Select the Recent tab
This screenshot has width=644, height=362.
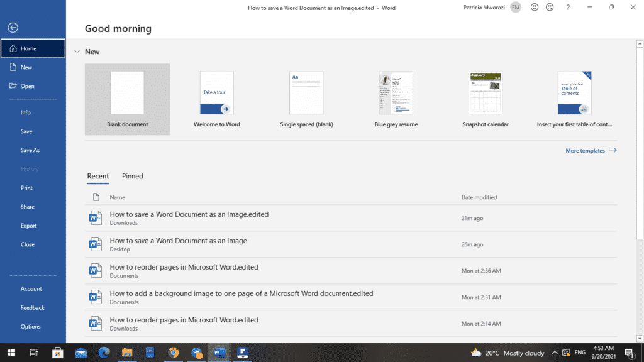click(98, 176)
